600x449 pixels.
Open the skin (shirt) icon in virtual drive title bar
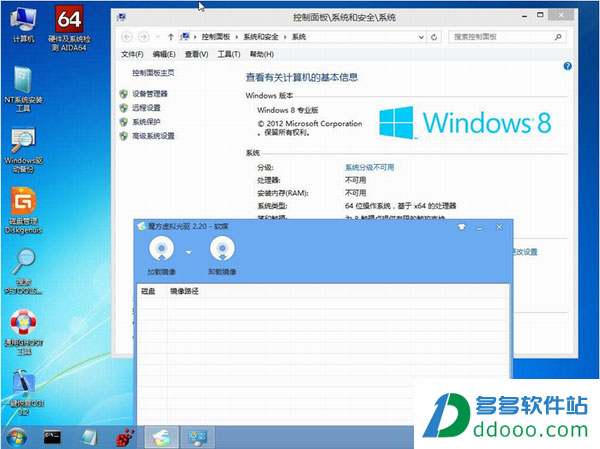[x=462, y=227]
